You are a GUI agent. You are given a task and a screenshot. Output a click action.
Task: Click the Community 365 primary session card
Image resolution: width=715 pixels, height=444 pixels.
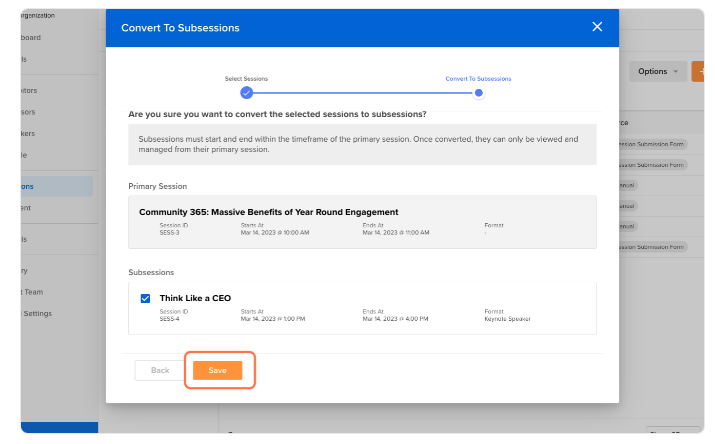(362, 222)
